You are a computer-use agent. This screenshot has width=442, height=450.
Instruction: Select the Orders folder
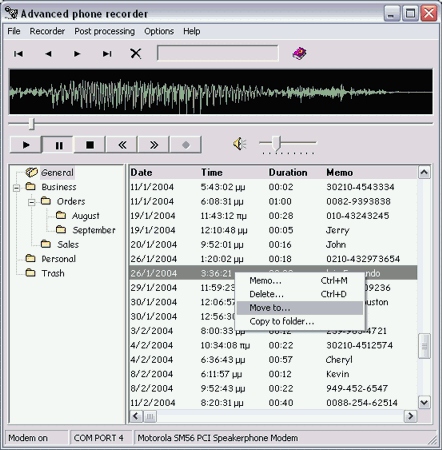pos(71,201)
